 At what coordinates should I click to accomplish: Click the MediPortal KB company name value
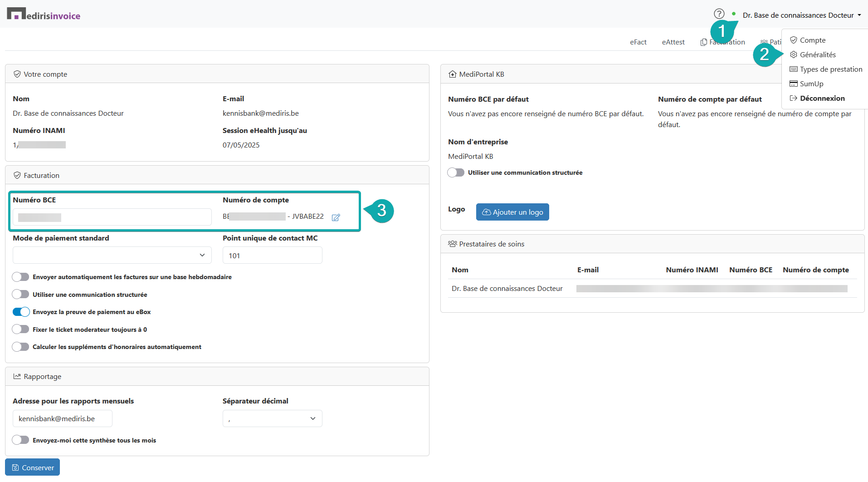471,156
